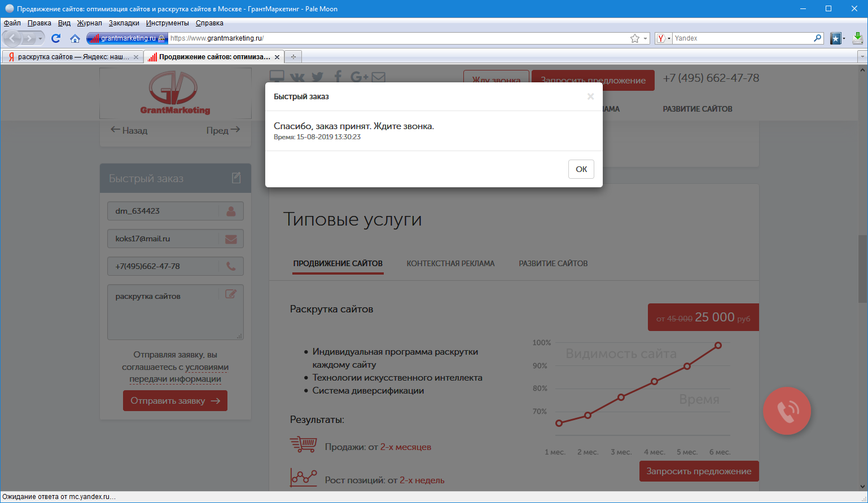
Task: Click the search magnifier icon
Action: point(817,38)
